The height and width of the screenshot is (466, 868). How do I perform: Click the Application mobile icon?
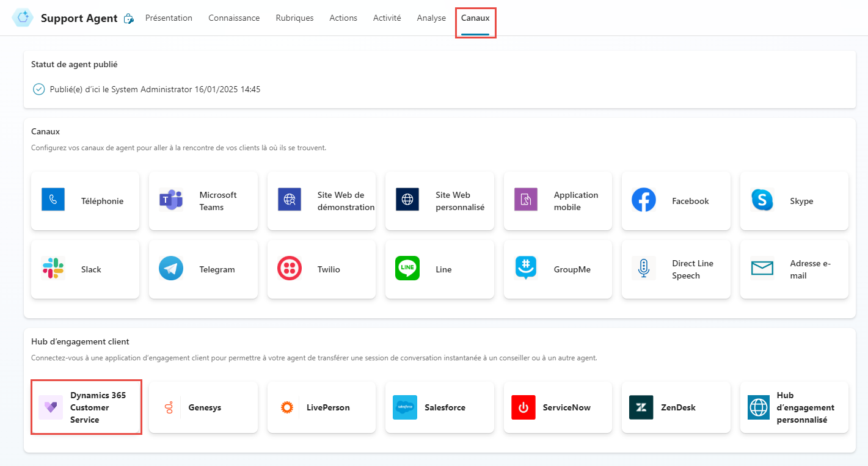click(526, 200)
